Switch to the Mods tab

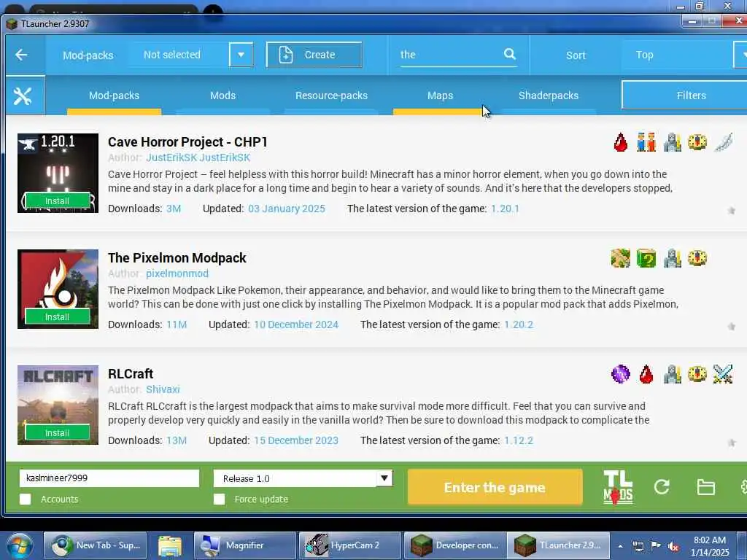click(223, 96)
